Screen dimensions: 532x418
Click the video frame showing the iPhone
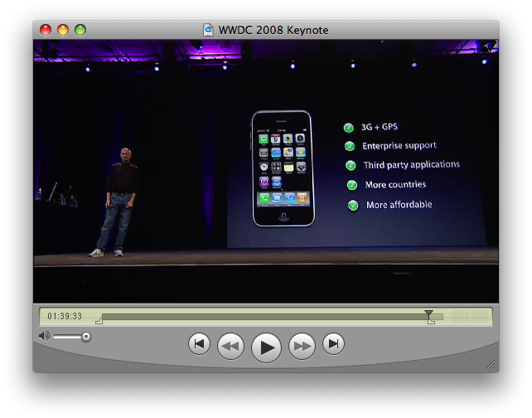266,171
